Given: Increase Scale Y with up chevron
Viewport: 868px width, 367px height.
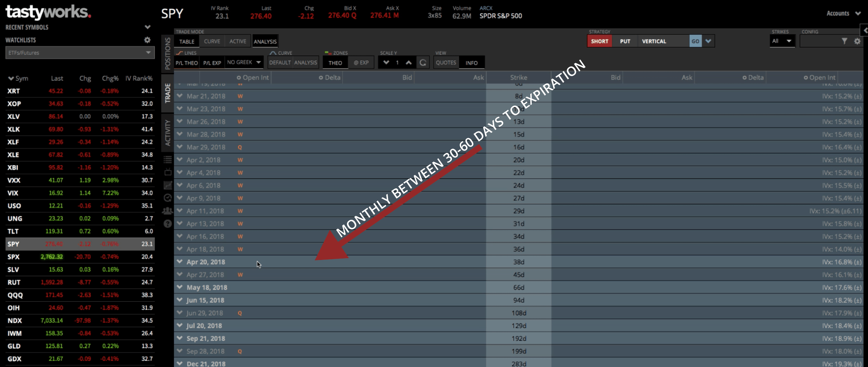Looking at the screenshot, I should [408, 62].
